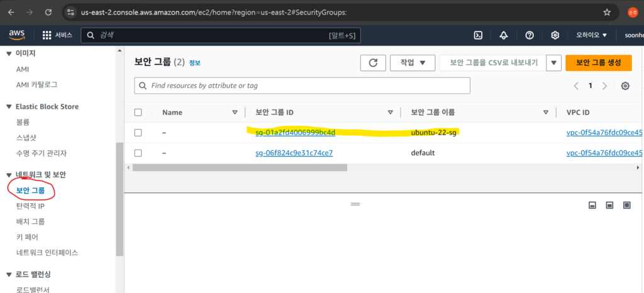Click the VPC ID column header
This screenshot has height=293, width=644.
click(578, 113)
